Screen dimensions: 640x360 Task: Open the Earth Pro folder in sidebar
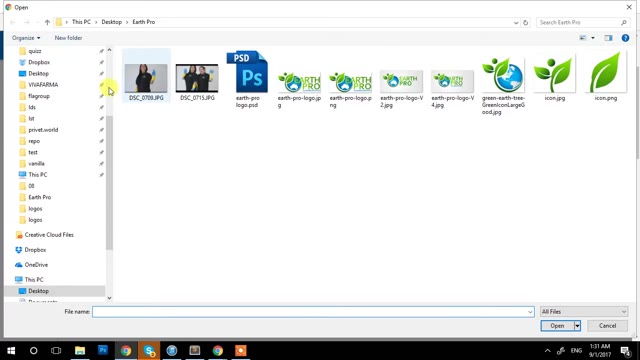pyautogui.click(x=40, y=197)
